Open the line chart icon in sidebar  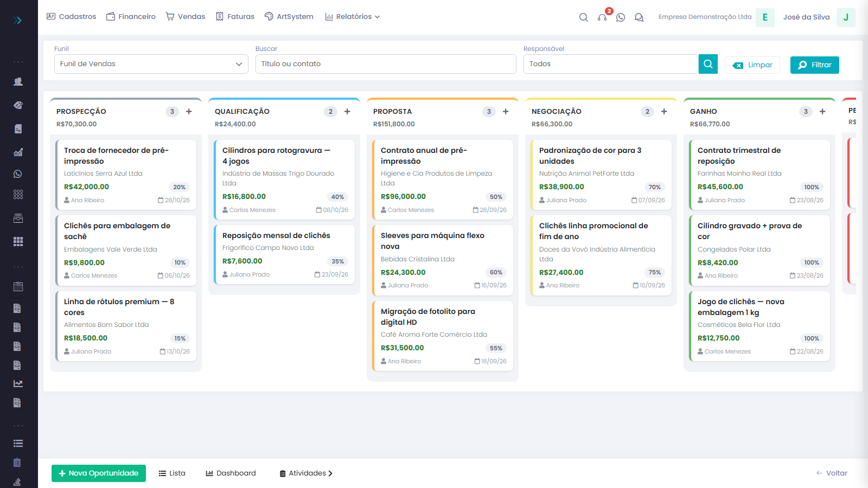coord(18,383)
